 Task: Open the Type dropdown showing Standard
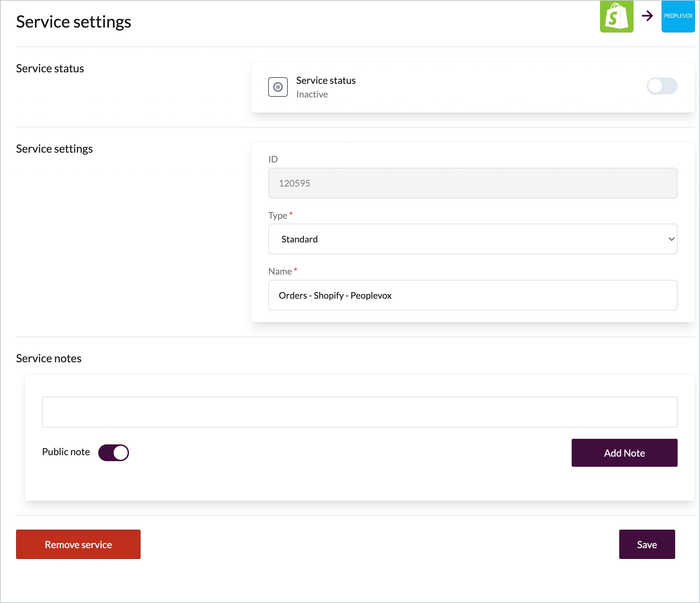point(472,239)
